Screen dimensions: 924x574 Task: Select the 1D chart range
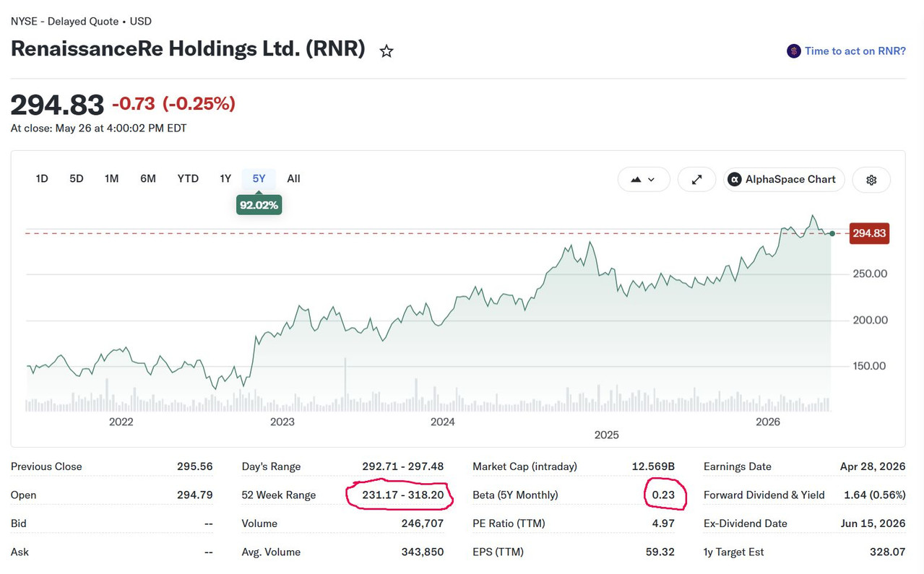(42, 178)
